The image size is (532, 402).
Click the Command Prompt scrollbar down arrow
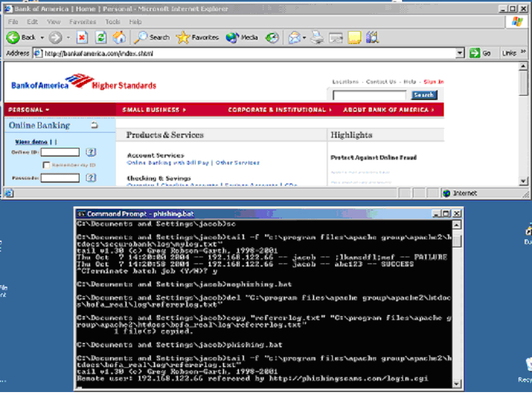coord(457,385)
